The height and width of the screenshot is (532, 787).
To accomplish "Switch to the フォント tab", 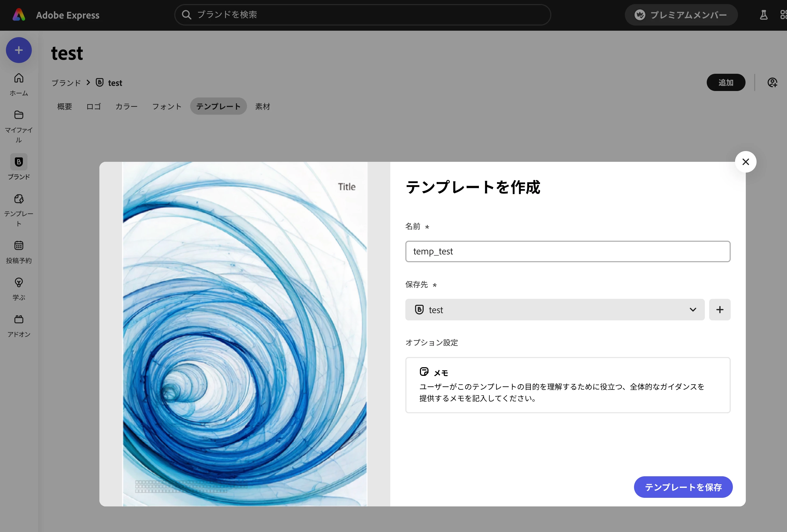I will tap(167, 107).
